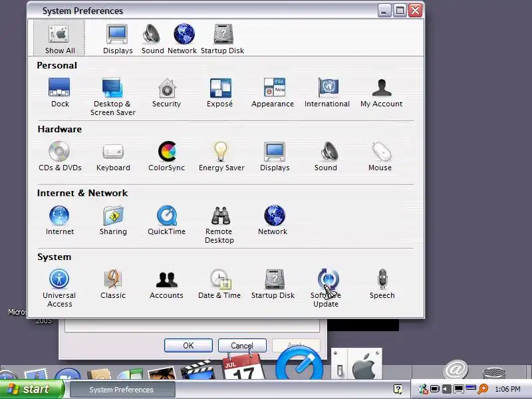Image resolution: width=532 pixels, height=399 pixels.
Task: Click the magnifier icon in system tray
Action: [483, 389]
